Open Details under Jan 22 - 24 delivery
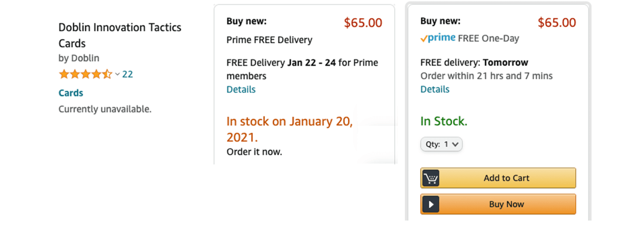 point(241,90)
